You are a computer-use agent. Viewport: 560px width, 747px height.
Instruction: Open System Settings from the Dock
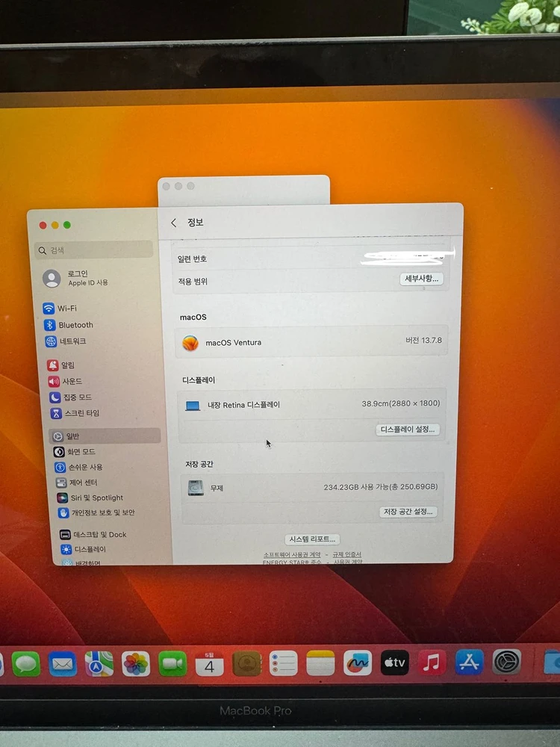click(x=506, y=661)
